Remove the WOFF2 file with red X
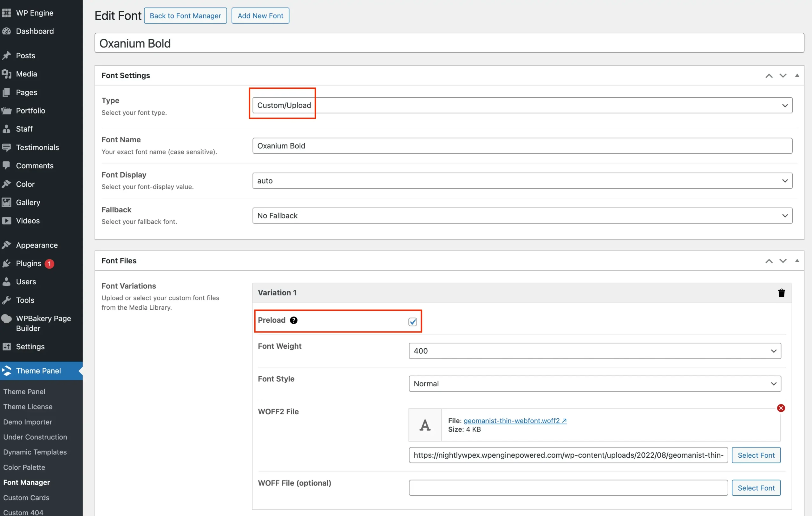The width and height of the screenshot is (812, 516). pos(781,408)
